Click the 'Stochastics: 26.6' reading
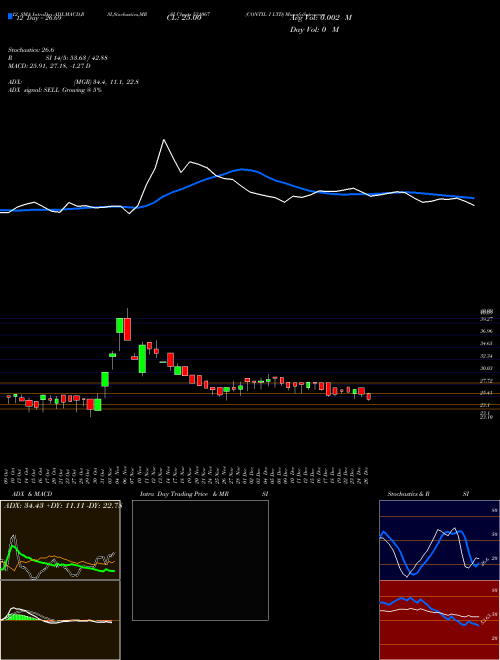Screen dimensions: 500x660 [29, 49]
